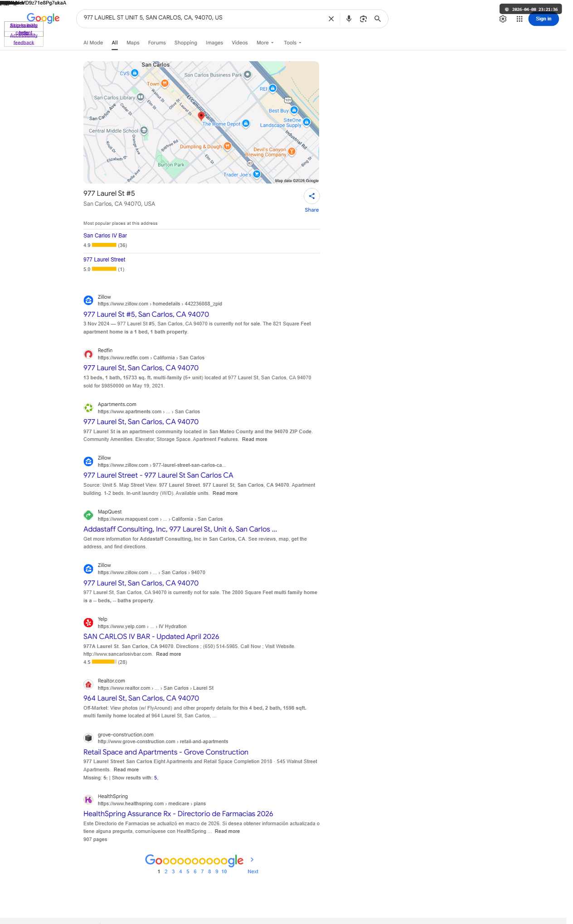Click Yelp favicon icon
The width and height of the screenshot is (573, 924).
[x=88, y=623]
